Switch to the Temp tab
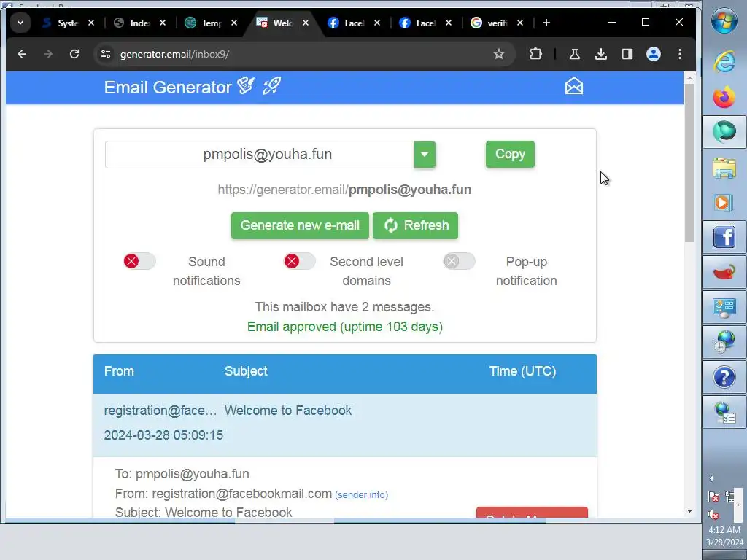Image resolution: width=747 pixels, height=560 pixels. click(x=203, y=23)
